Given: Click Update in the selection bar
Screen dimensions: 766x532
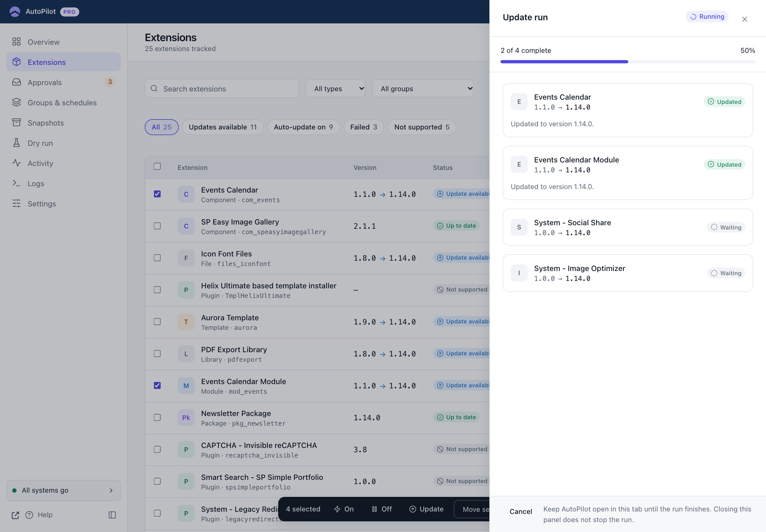Looking at the screenshot, I should click(x=426, y=509).
